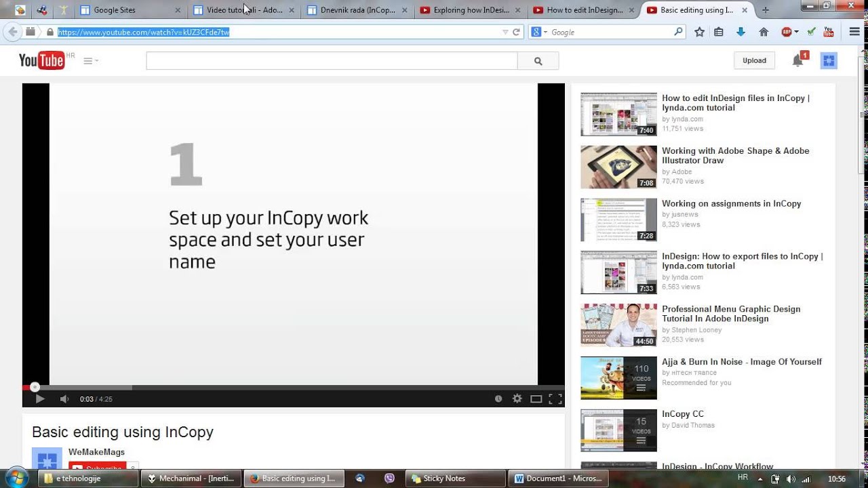
Task: Open the Viber taskbar icon
Action: point(389,479)
